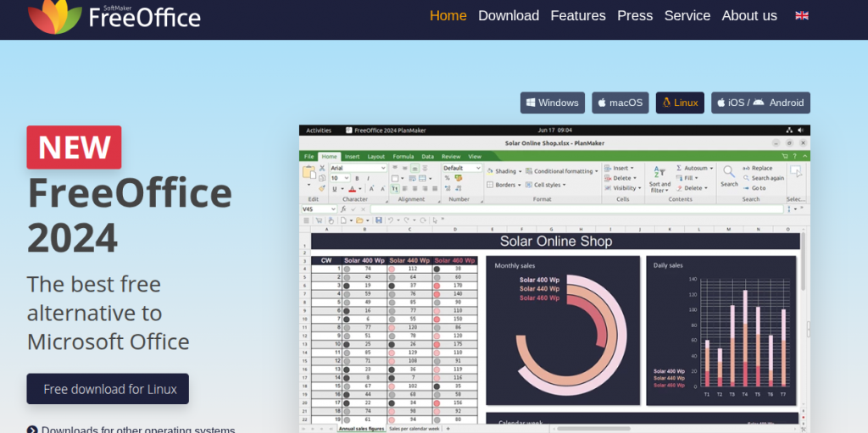Select the Linux platform button

pyautogui.click(x=680, y=103)
